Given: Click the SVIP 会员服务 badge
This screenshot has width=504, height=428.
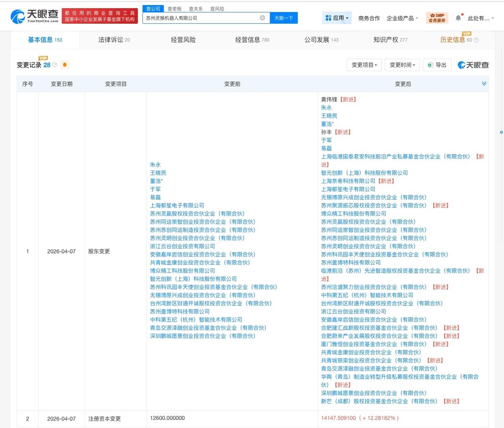Looking at the screenshot, I should (x=437, y=18).
